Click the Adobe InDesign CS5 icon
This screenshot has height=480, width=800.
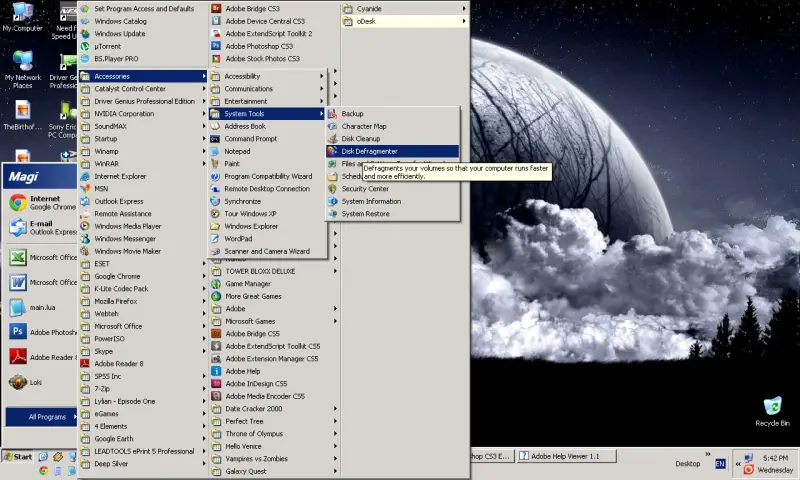[216, 384]
